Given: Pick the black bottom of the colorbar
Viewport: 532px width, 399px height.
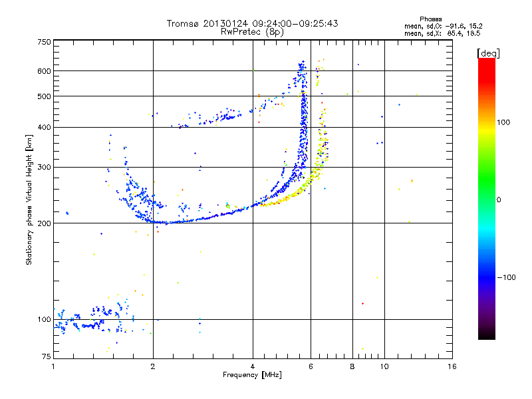Looking at the screenshot, I should 486,336.
